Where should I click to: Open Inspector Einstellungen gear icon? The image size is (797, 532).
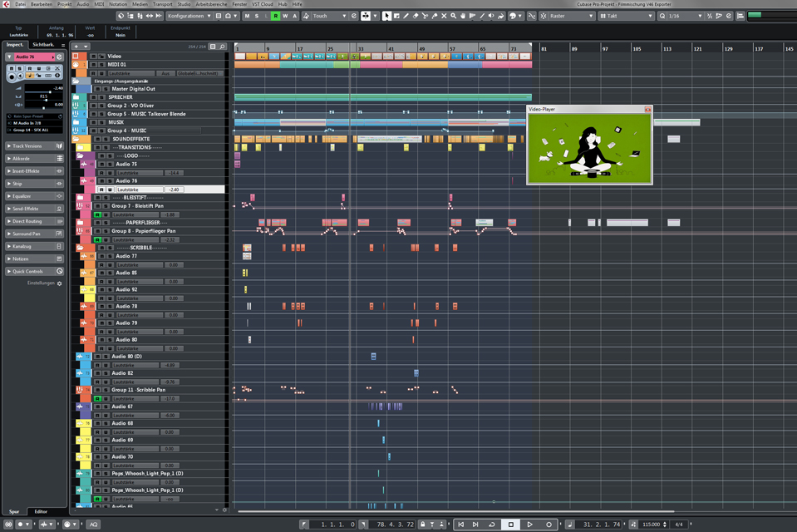[60, 283]
